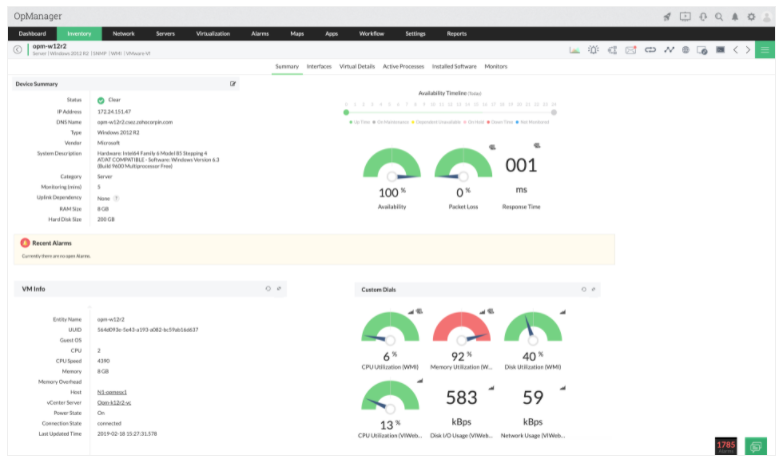This screenshot has width=784, height=464.
Task: Switch to the Summary tab
Action: (x=287, y=66)
